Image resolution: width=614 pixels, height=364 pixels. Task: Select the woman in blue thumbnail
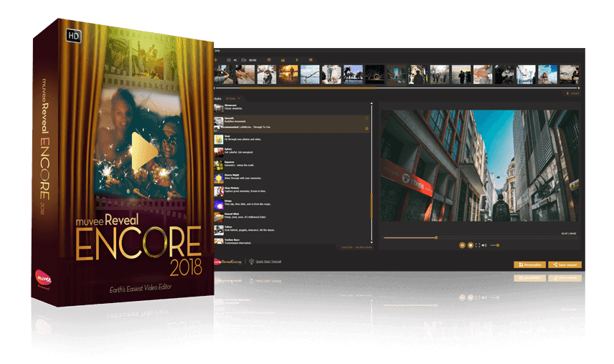click(x=547, y=75)
